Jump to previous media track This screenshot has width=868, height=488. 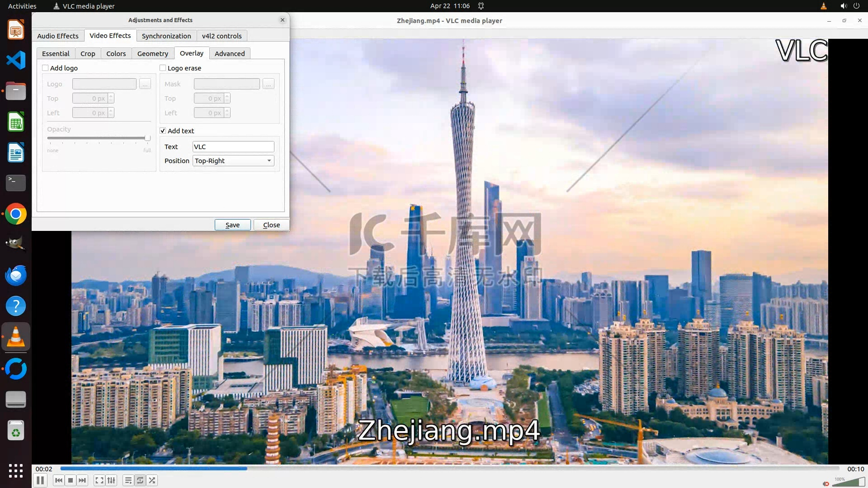coord(58,480)
